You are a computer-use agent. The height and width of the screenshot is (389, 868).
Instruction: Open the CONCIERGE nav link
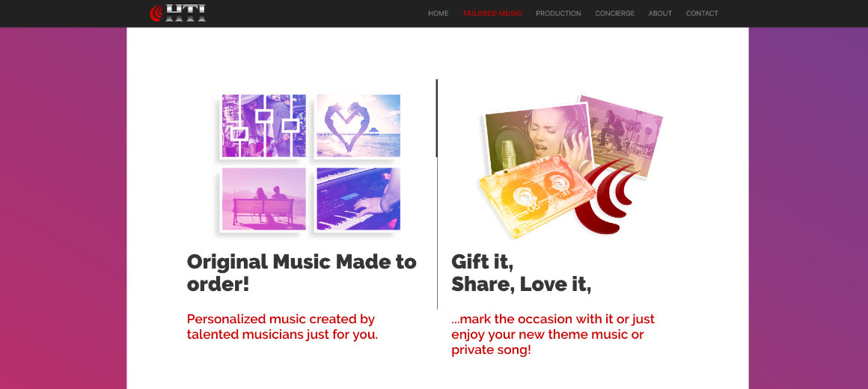pos(614,13)
